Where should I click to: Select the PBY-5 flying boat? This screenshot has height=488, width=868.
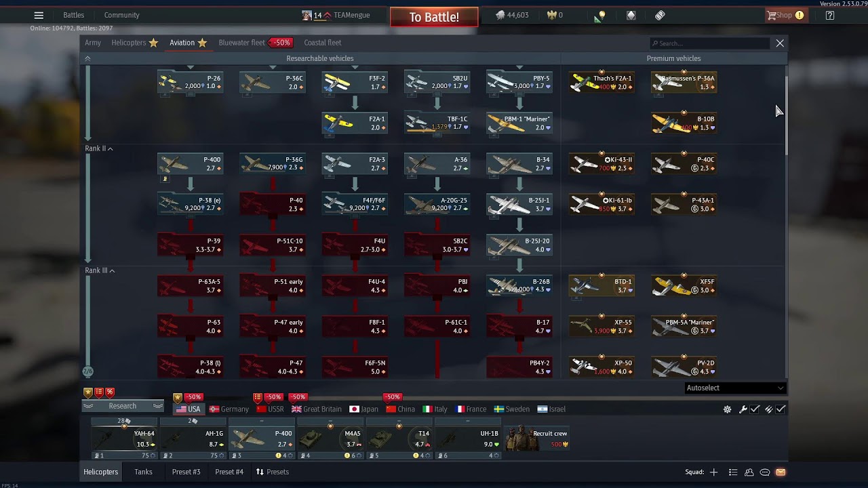pos(519,82)
